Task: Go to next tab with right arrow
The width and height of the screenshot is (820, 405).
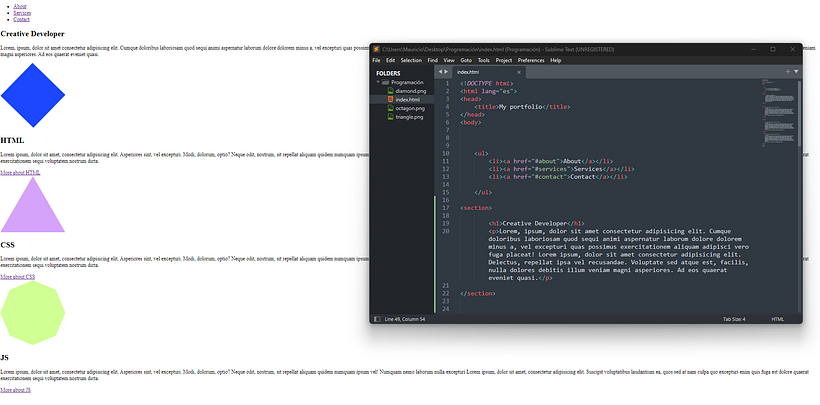Action: coord(446,72)
